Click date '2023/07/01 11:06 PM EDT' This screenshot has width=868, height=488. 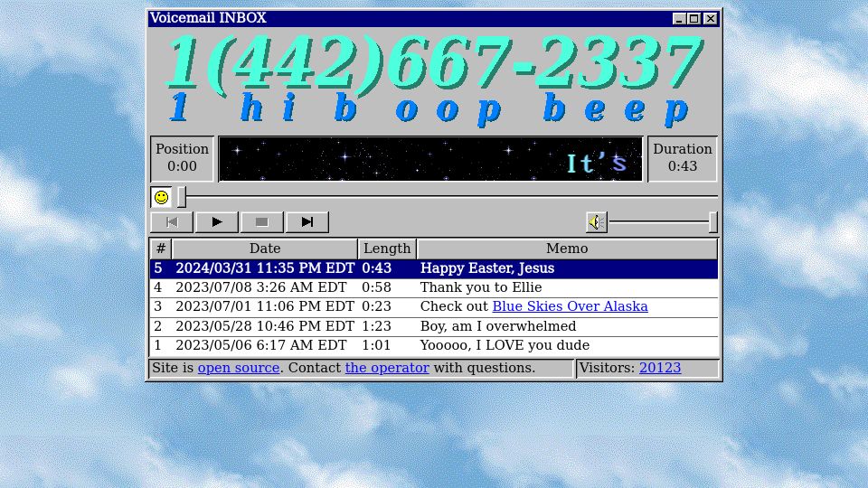tap(265, 306)
